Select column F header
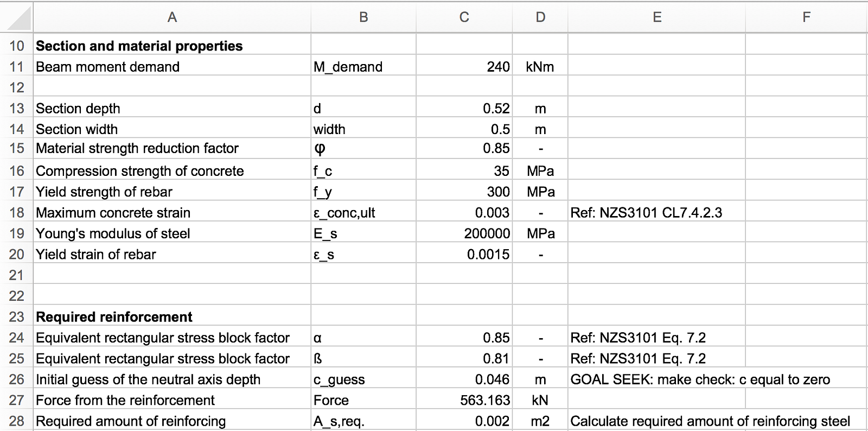 [806, 17]
